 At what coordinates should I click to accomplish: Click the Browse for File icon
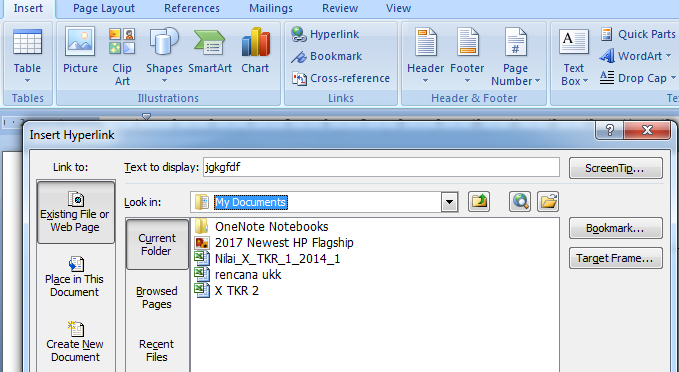tap(548, 201)
